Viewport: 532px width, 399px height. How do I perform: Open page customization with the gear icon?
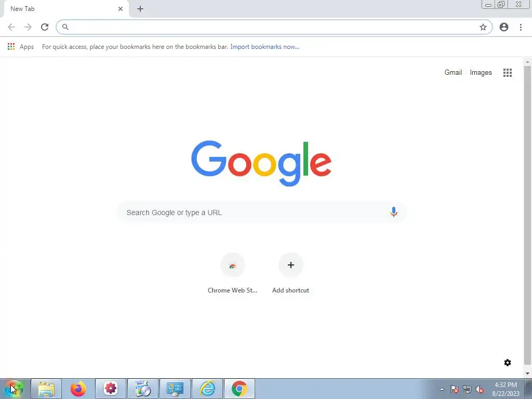pyautogui.click(x=508, y=363)
